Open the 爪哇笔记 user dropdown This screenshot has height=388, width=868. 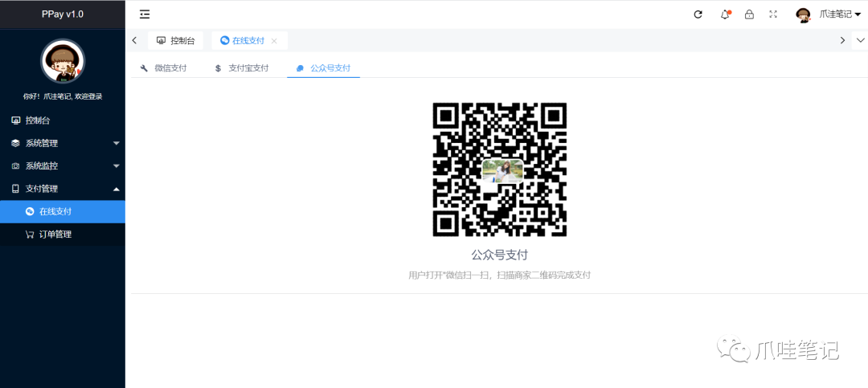tap(840, 15)
